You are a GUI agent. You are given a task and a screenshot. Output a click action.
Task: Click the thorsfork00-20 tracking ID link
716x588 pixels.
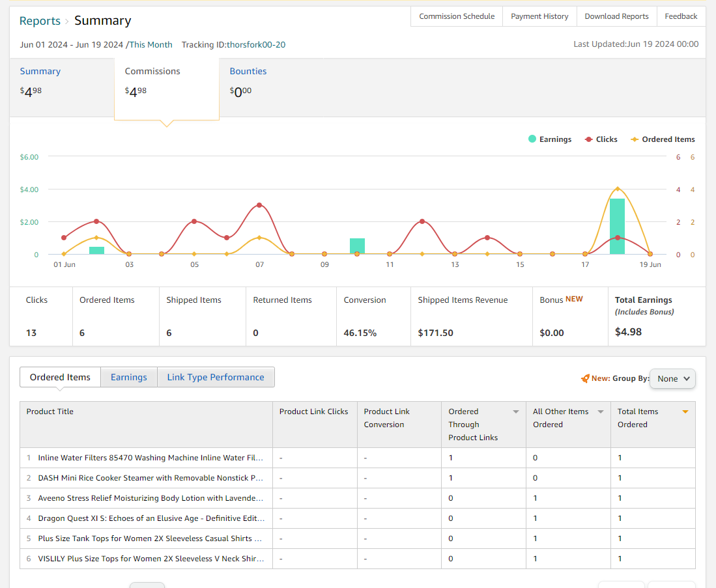click(256, 45)
